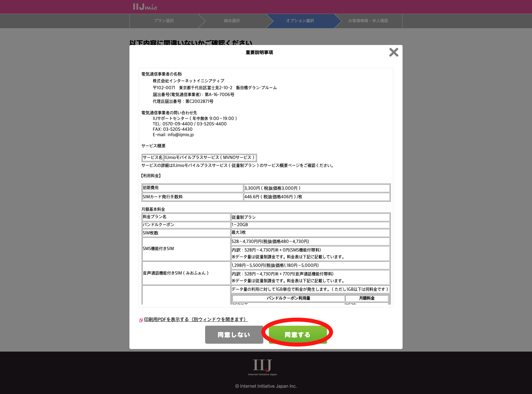Click the 月額料金 column header
This screenshot has height=394, width=532.
click(x=367, y=298)
